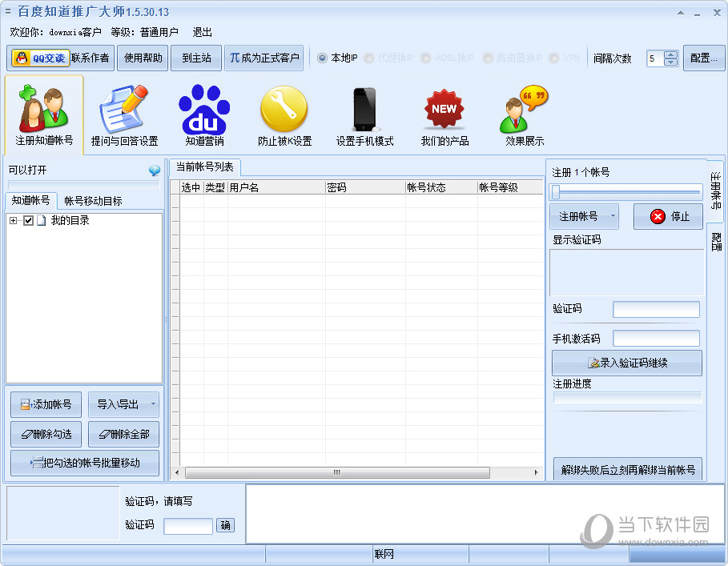
Task: Click the 选中 column header
Action: tap(191, 187)
